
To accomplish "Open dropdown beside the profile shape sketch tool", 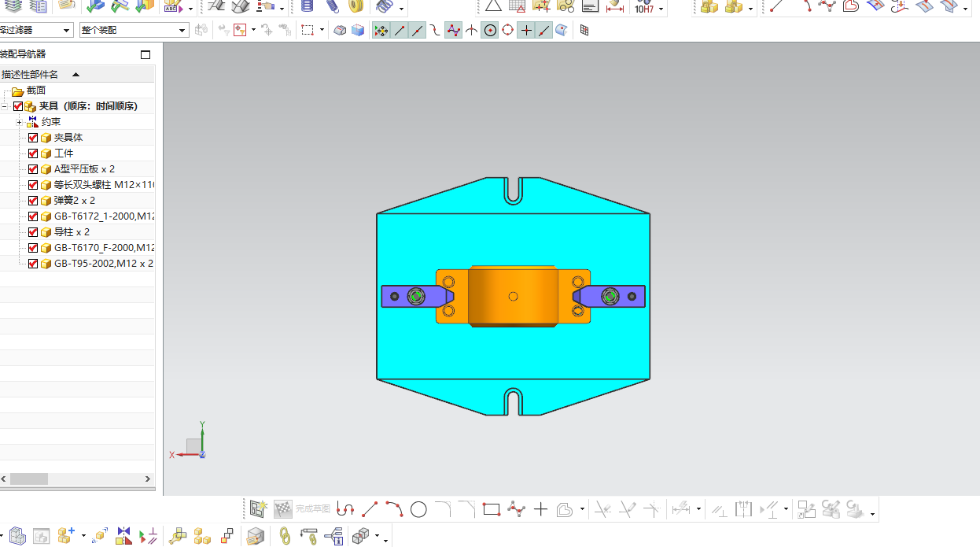I will [582, 509].
